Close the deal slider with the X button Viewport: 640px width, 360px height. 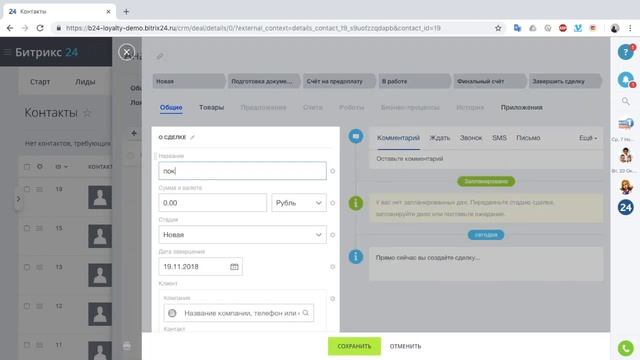(127, 52)
